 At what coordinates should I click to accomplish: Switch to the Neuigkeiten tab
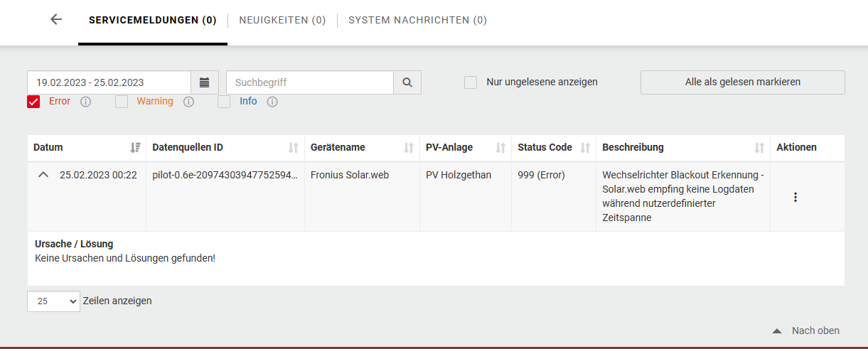tap(282, 20)
